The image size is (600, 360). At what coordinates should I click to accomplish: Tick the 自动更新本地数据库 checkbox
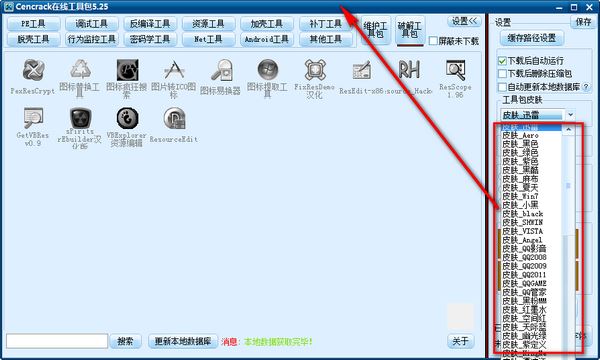click(x=503, y=87)
